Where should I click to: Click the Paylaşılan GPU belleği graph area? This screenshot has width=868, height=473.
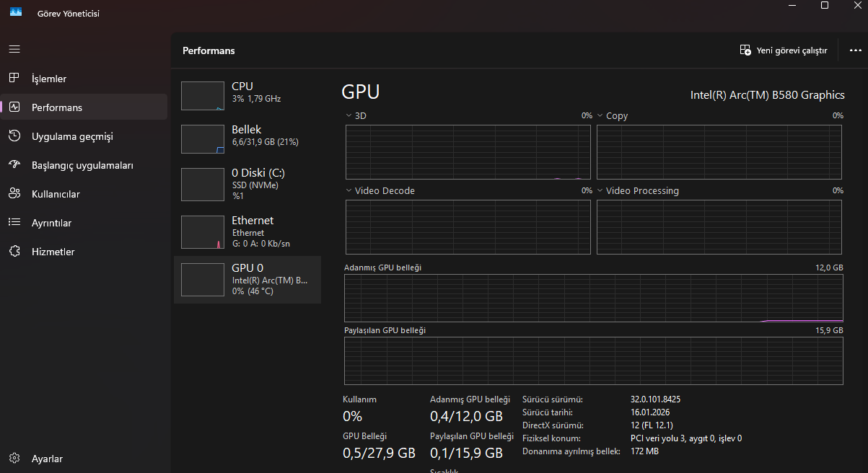click(593, 361)
